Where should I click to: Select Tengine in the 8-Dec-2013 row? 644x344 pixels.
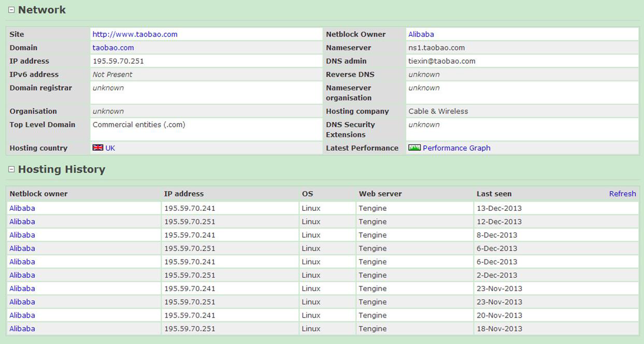click(373, 235)
